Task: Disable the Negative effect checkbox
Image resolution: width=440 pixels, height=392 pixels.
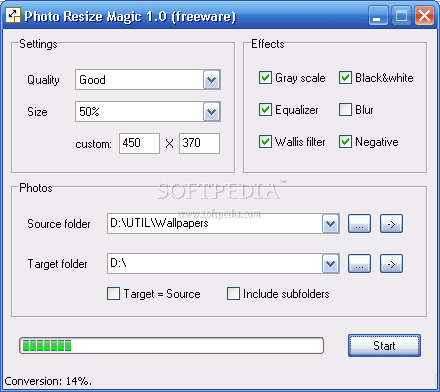Action: click(345, 142)
